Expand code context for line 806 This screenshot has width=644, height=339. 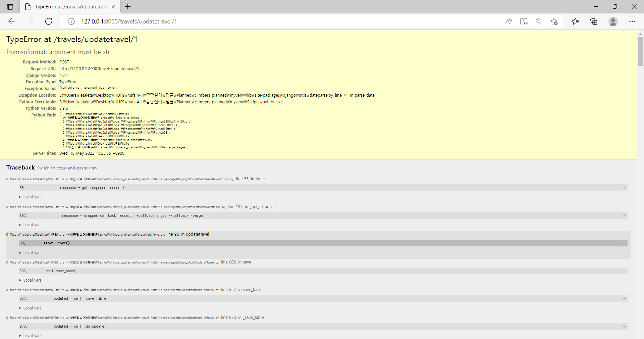point(323,271)
